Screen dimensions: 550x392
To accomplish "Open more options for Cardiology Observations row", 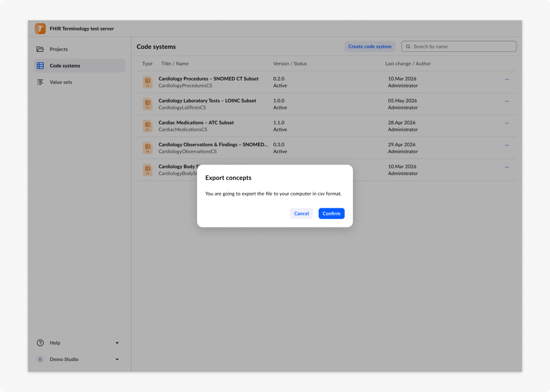I will click(507, 145).
